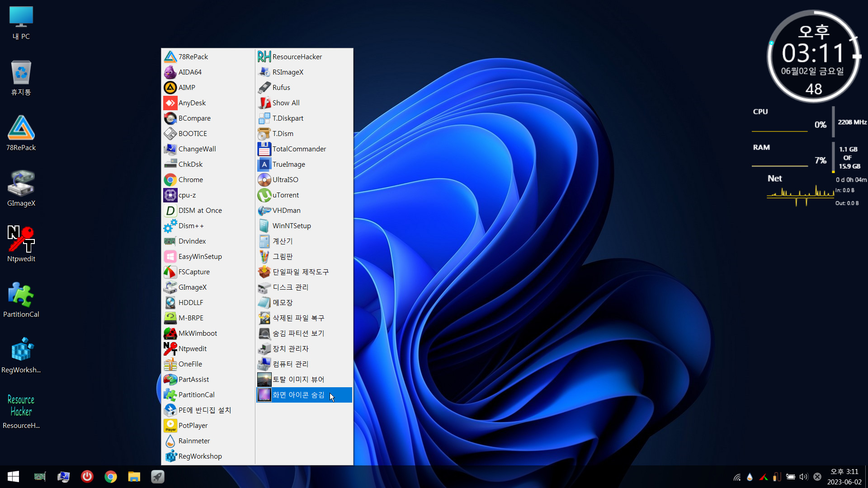Click the battery tray icon

[790, 477]
